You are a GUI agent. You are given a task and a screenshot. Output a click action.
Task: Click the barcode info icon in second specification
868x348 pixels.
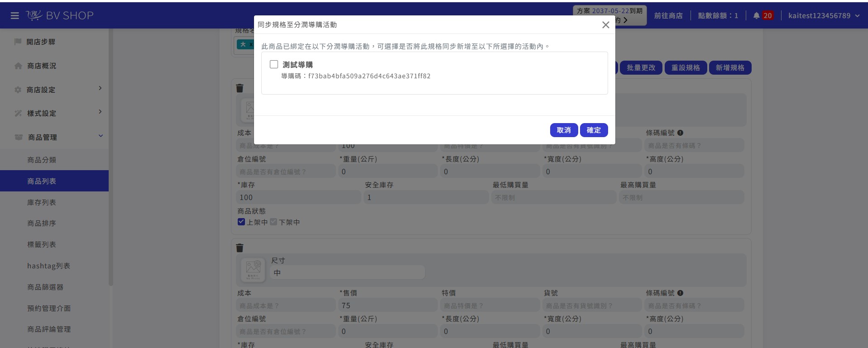tap(680, 293)
